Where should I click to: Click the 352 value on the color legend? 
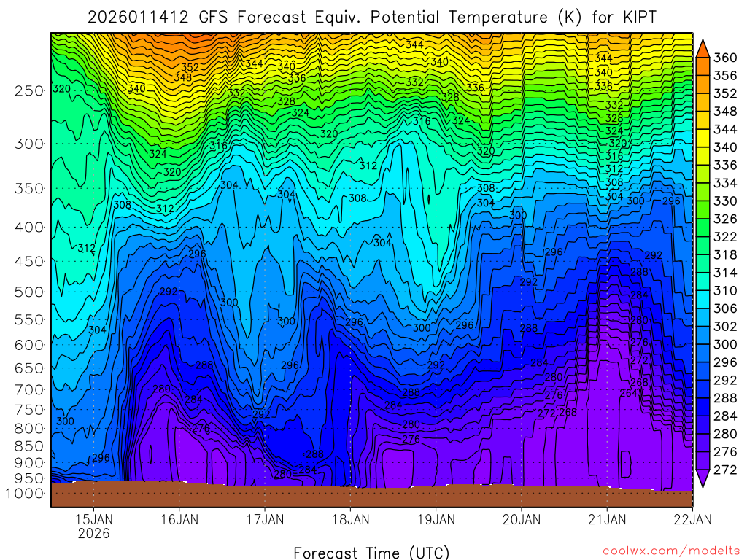(x=725, y=93)
